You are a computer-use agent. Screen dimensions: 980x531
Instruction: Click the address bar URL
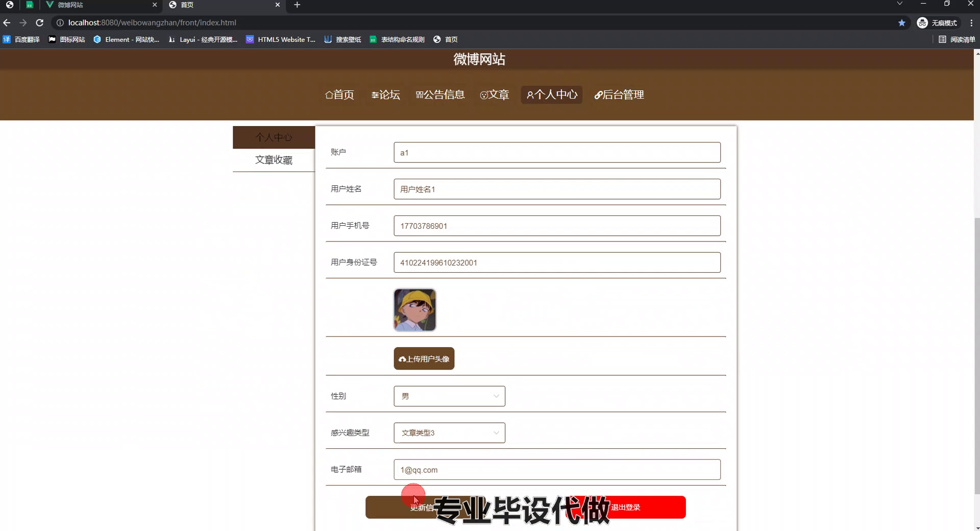152,22
